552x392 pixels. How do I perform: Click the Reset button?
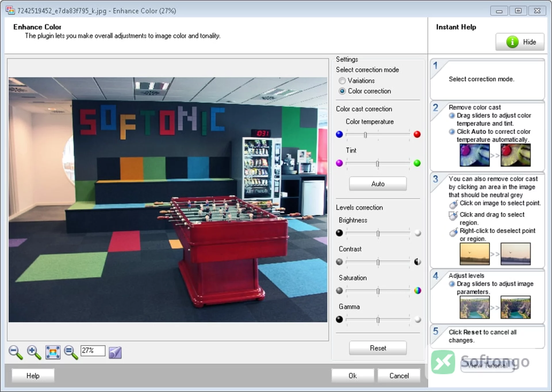click(378, 348)
